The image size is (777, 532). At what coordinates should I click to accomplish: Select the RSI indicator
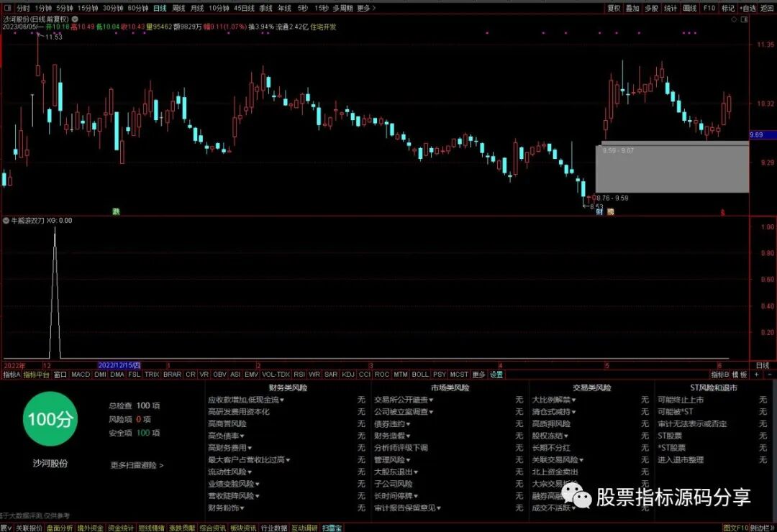(x=299, y=375)
